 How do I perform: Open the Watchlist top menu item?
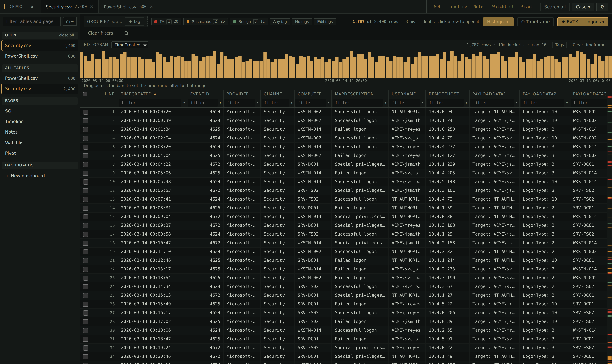pos(503,7)
